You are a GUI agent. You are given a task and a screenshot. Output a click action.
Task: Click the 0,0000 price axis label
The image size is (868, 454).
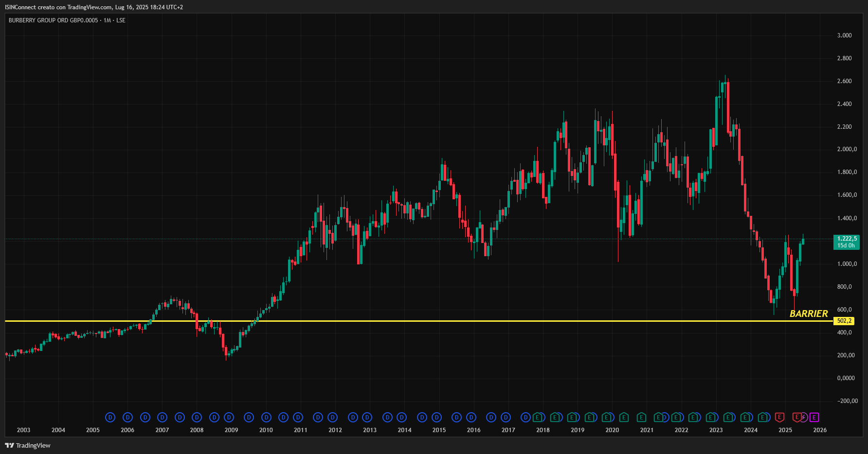846,378
